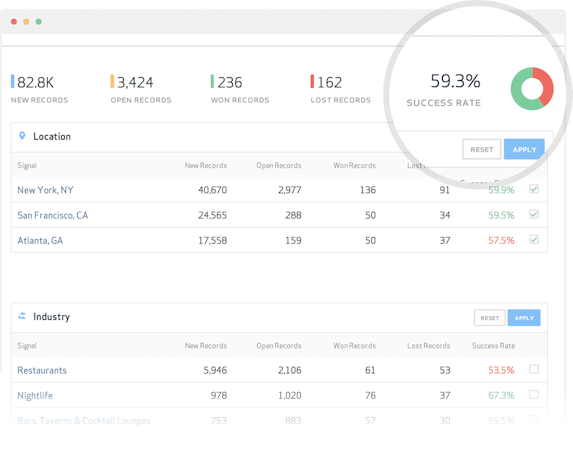Image resolution: width=573 pixels, height=450 pixels.
Task: Check the Nightlife row checkbox
Action: 534,394
